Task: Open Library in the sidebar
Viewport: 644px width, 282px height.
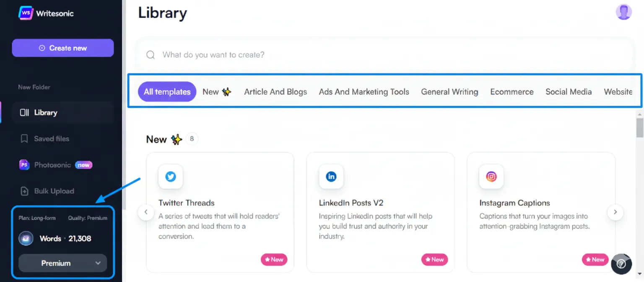Action: [x=45, y=112]
